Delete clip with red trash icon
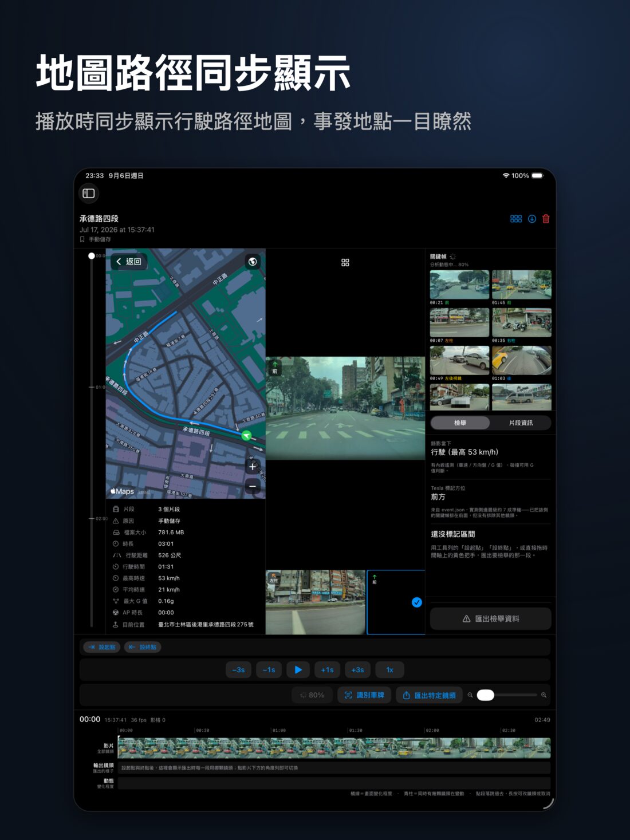630x840 pixels. tap(546, 219)
